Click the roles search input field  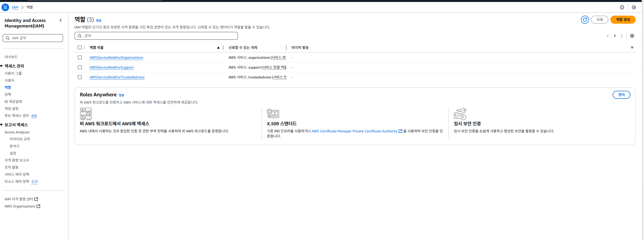(156, 36)
